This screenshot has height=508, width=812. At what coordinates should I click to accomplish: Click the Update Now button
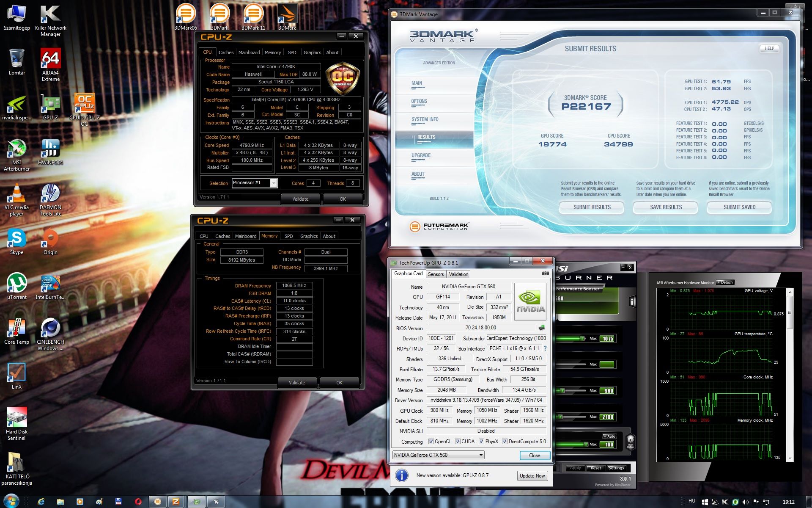tap(532, 476)
